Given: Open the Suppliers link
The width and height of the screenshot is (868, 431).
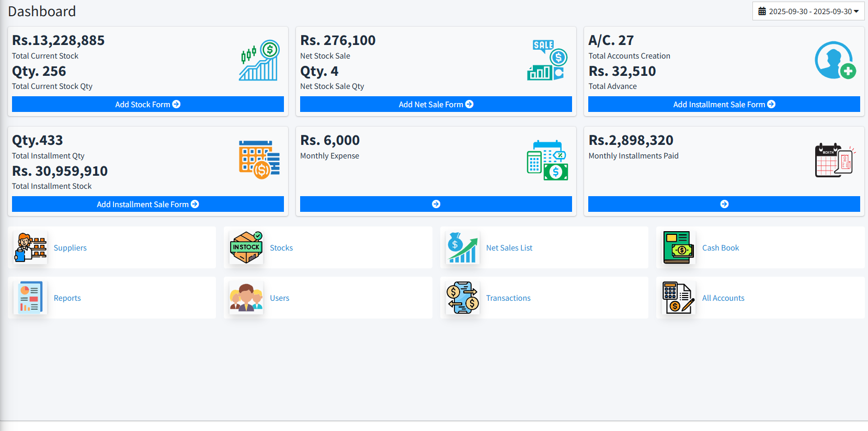Looking at the screenshot, I should (70, 248).
